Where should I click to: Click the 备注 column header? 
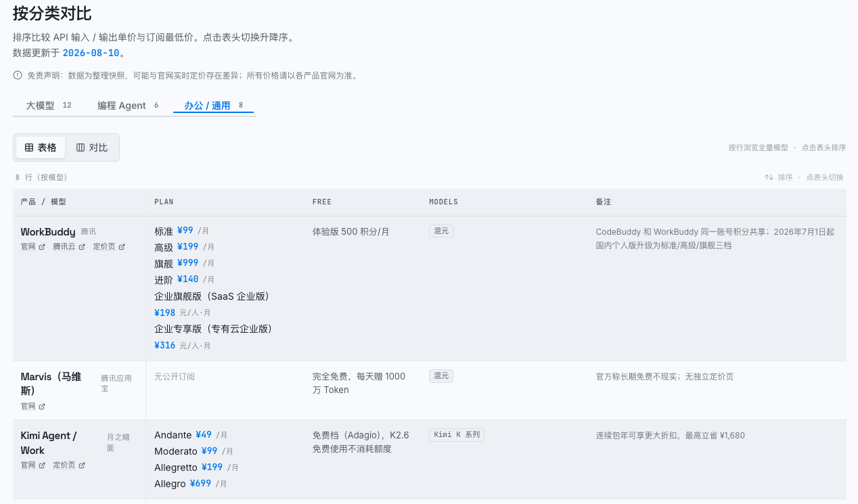(604, 202)
